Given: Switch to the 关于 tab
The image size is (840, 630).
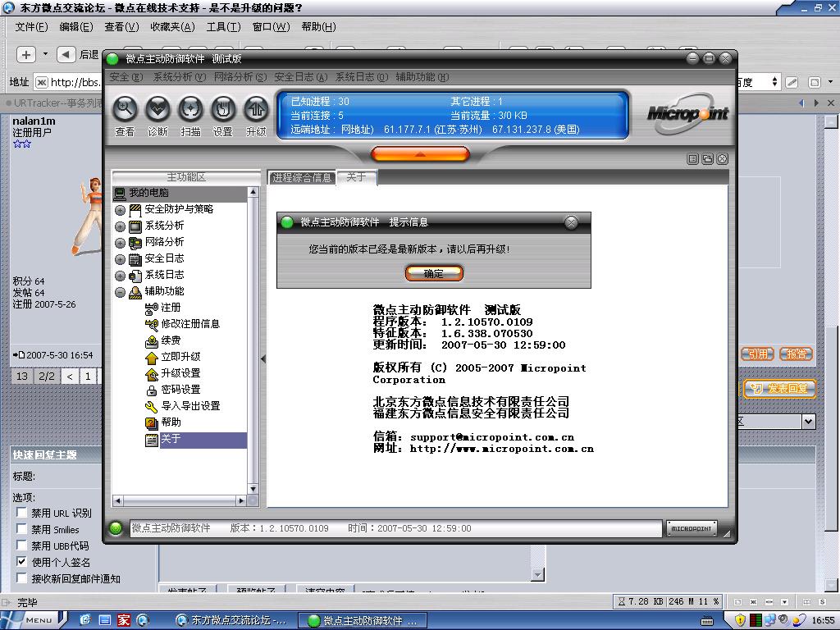Looking at the screenshot, I should tap(357, 177).
